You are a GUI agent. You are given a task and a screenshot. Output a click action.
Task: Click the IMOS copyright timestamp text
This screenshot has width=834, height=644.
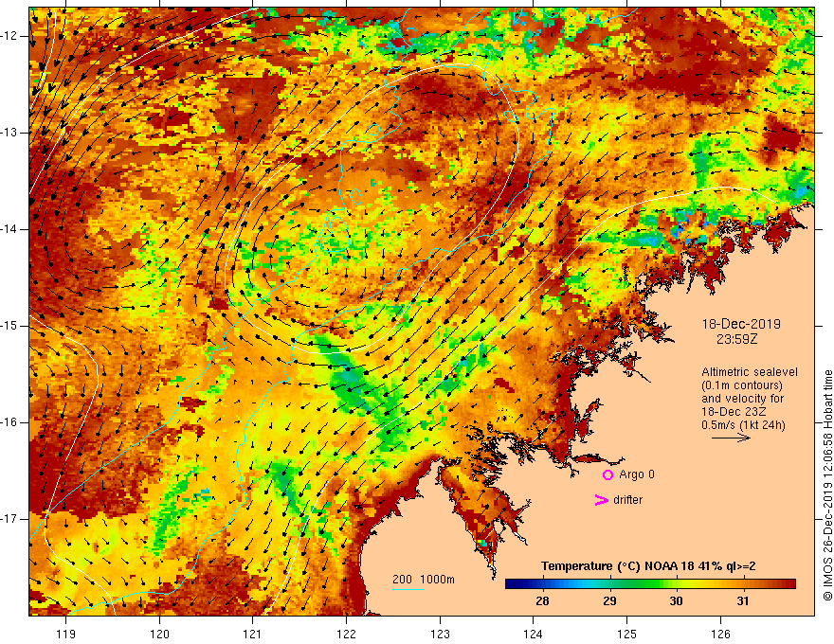827,486
